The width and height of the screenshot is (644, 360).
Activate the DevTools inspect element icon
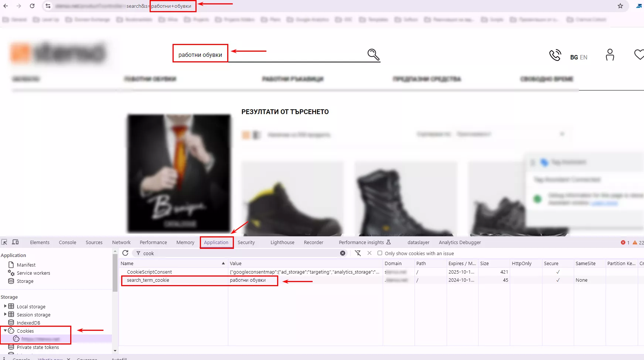pyautogui.click(x=4, y=242)
